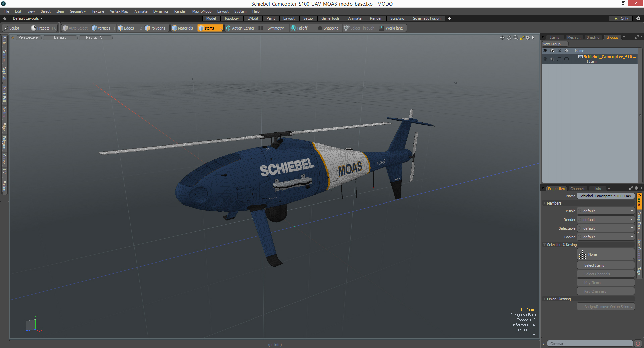The image size is (644, 348).
Task: Click the Ray GL: Off button
Action: click(95, 38)
